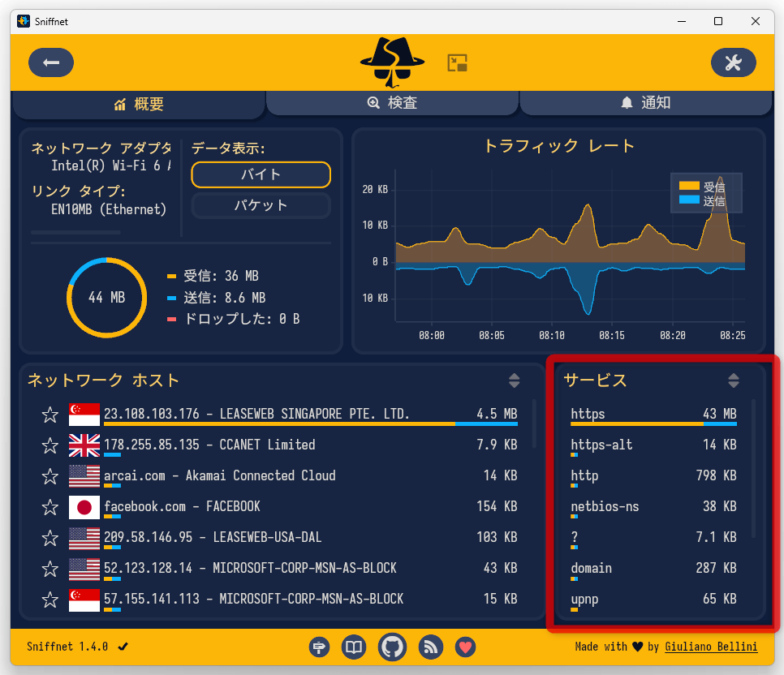Click the 送信: 8.6 MB label
Viewport: 784px width, 675px height.
coord(224,298)
